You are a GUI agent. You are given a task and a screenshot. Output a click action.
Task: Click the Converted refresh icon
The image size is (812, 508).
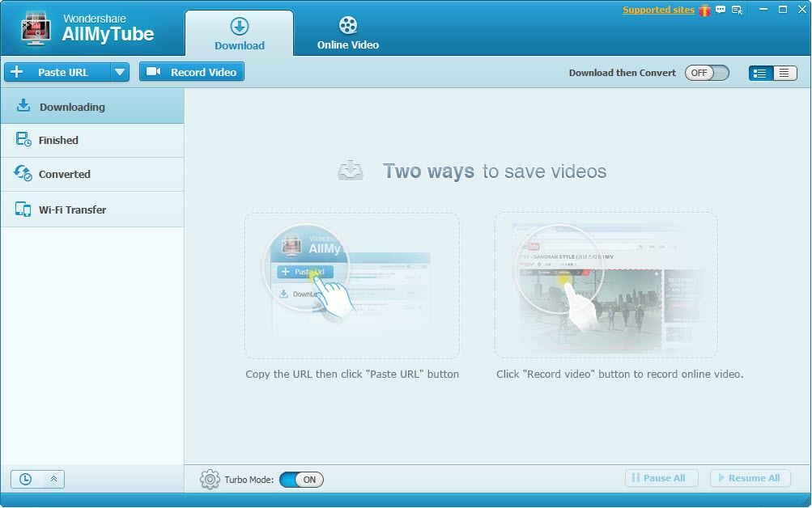[23, 173]
